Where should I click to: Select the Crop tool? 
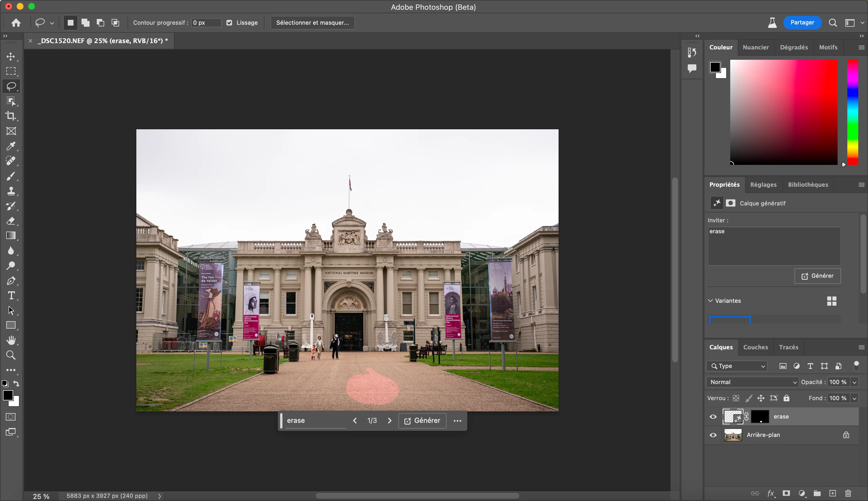[x=11, y=116]
